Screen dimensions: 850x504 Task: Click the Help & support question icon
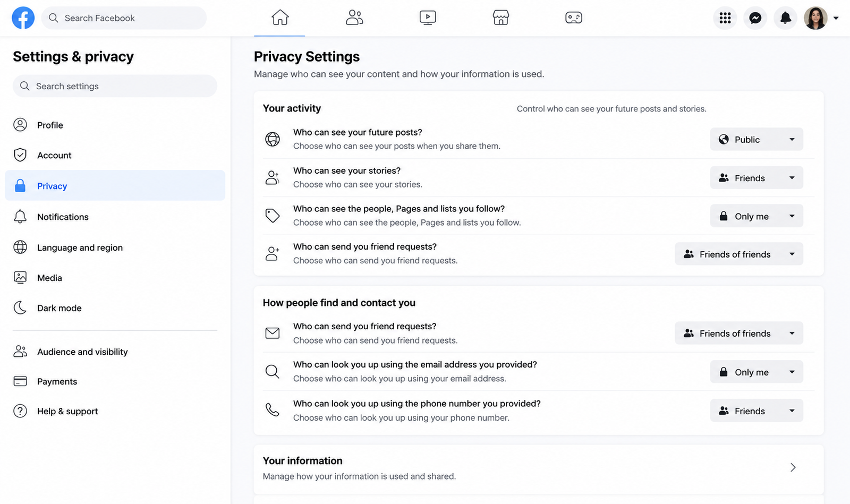tap(20, 411)
